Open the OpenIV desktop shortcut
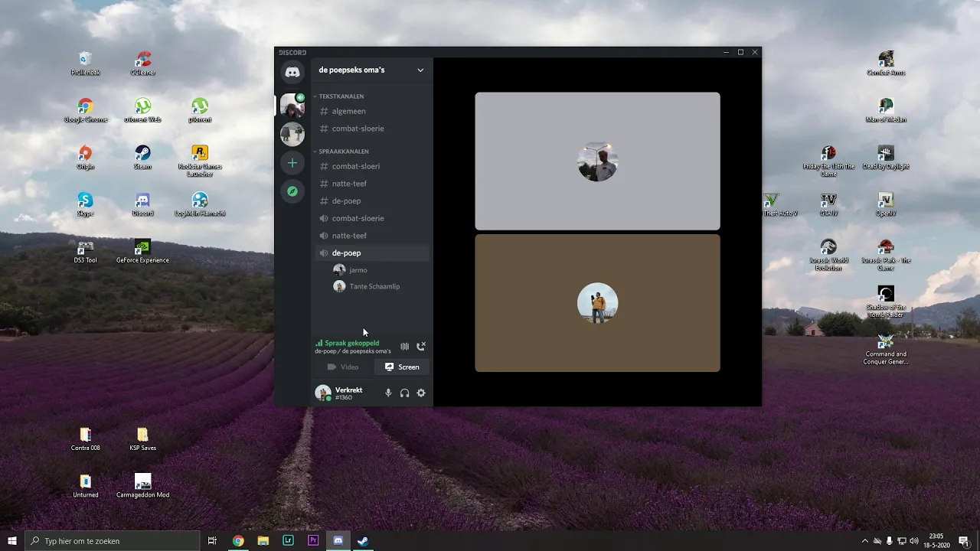The height and width of the screenshot is (551, 980). 886,204
